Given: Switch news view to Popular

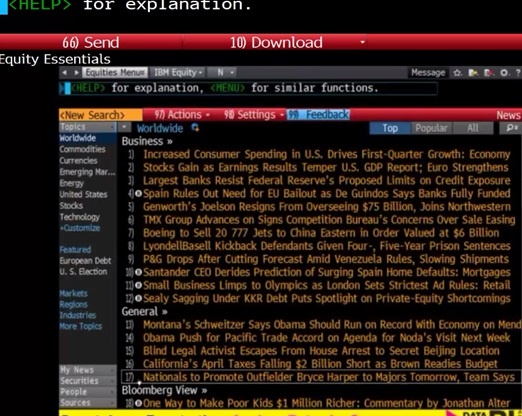Looking at the screenshot, I should tap(431, 128).
